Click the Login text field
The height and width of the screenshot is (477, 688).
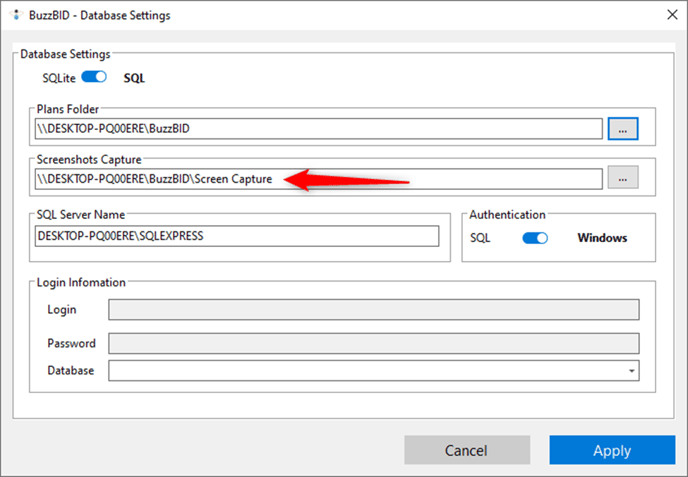click(373, 310)
